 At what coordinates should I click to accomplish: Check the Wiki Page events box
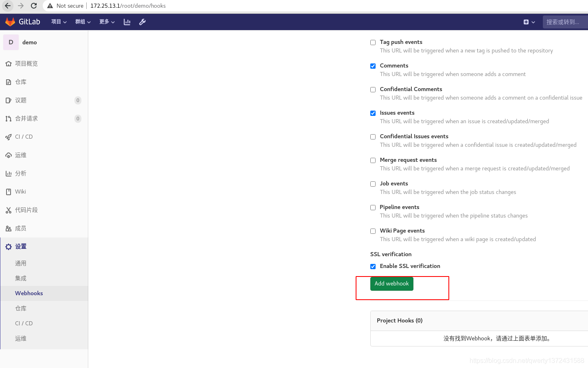coord(373,231)
